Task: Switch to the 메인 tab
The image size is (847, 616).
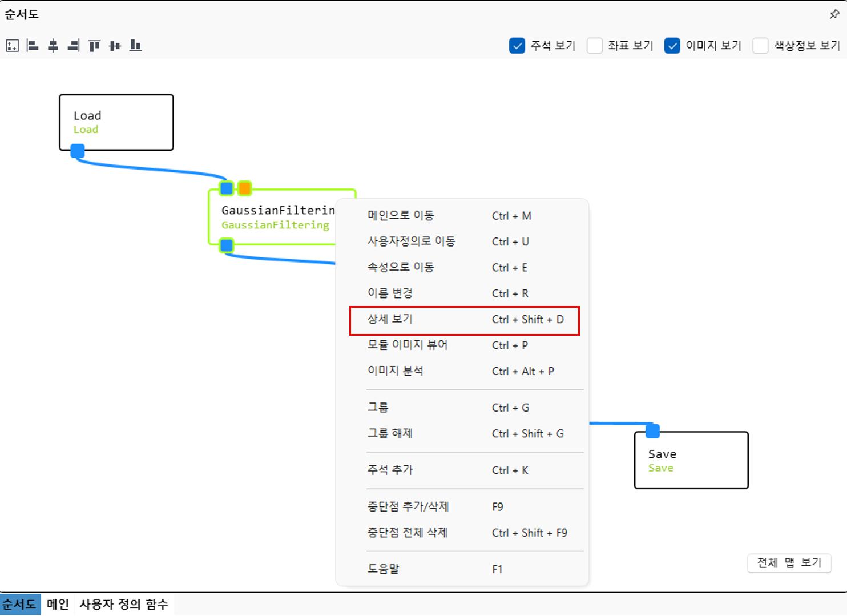Action: pyautogui.click(x=58, y=605)
